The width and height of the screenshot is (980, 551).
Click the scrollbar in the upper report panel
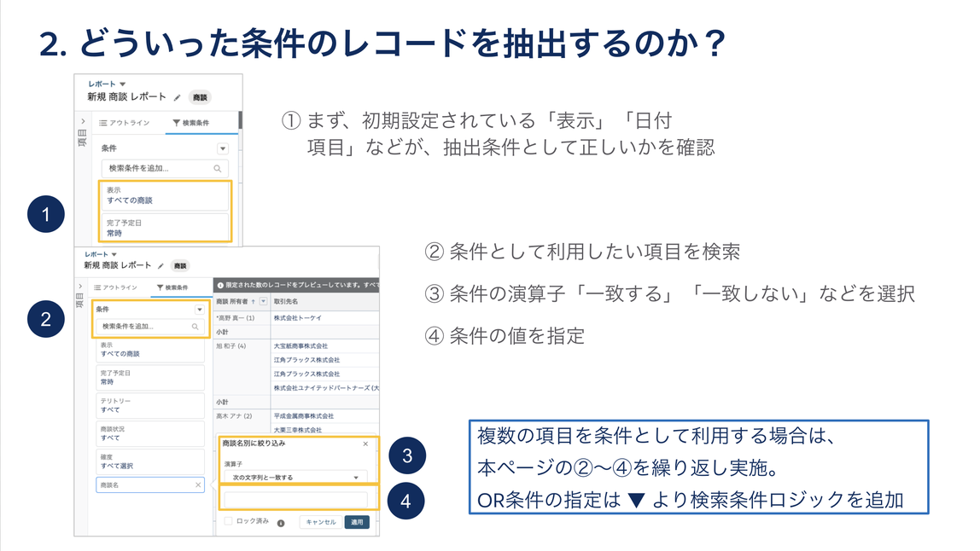pos(240,120)
